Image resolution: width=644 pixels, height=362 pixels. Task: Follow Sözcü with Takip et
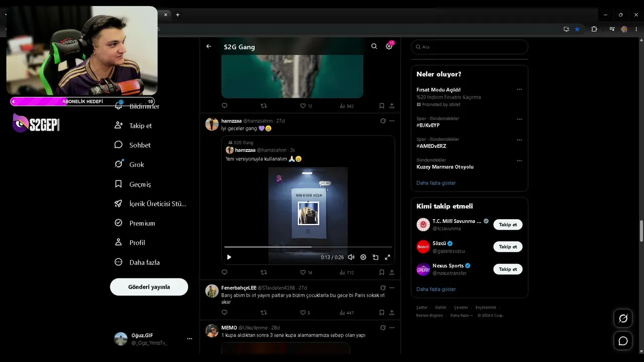[508, 247]
